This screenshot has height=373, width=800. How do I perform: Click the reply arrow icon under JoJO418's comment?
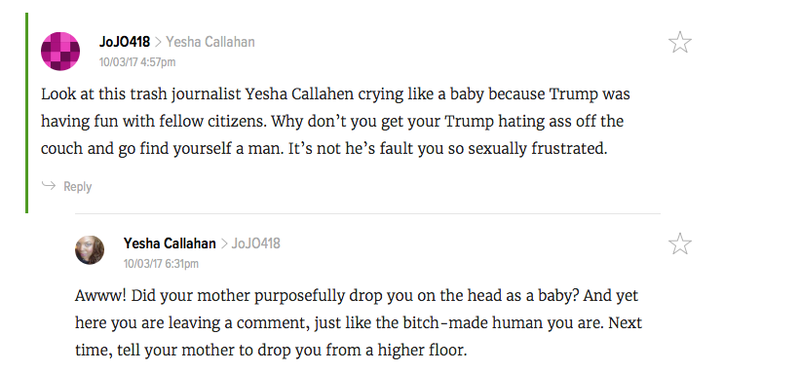[x=48, y=186]
